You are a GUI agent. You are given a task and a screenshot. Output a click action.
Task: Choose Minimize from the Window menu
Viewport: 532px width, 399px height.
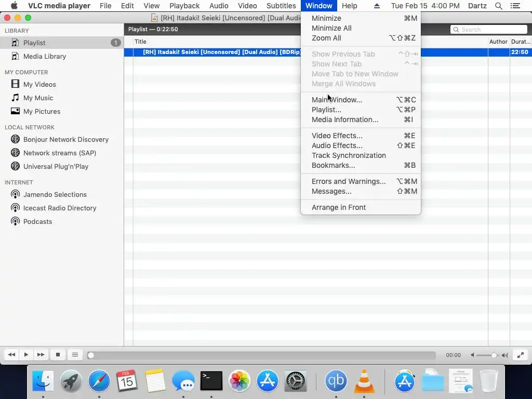pos(361,18)
